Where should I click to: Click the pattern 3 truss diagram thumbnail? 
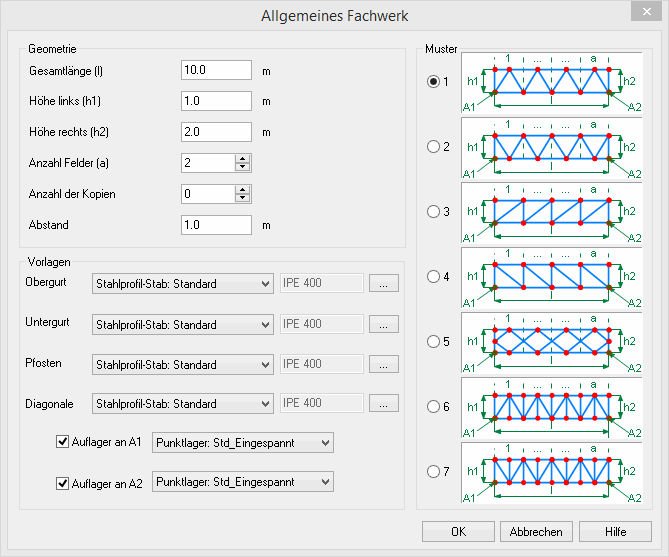552,213
